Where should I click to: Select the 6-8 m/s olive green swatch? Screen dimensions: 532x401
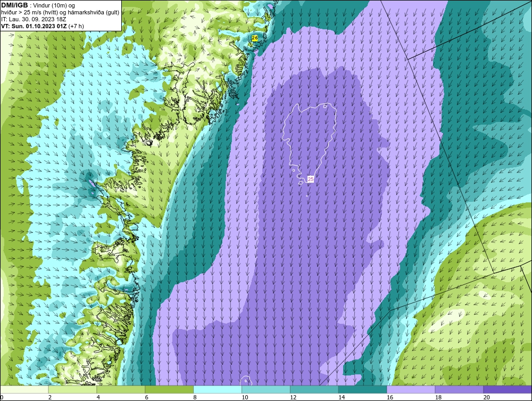click(169, 389)
